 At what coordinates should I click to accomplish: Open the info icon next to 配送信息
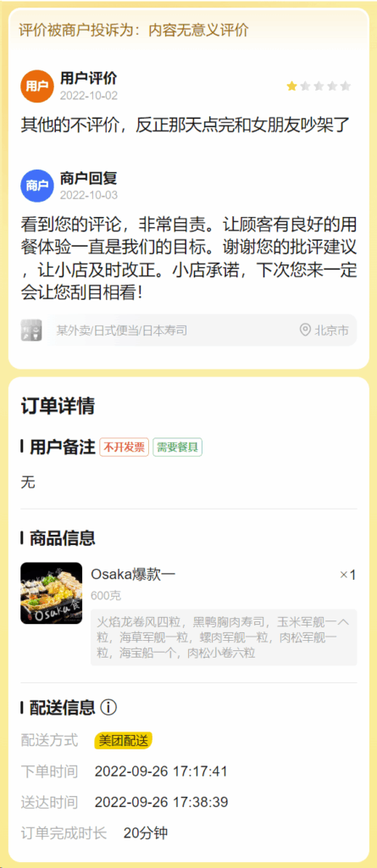(109, 707)
